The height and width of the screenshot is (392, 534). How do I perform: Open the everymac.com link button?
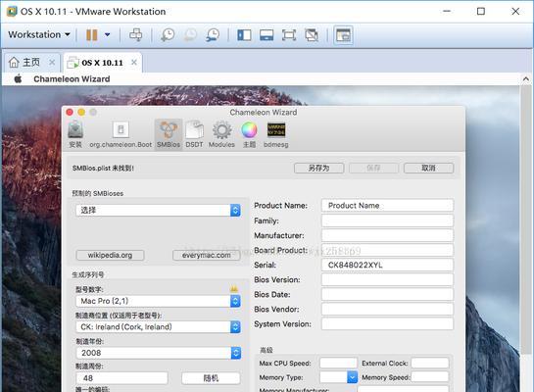tap(206, 255)
